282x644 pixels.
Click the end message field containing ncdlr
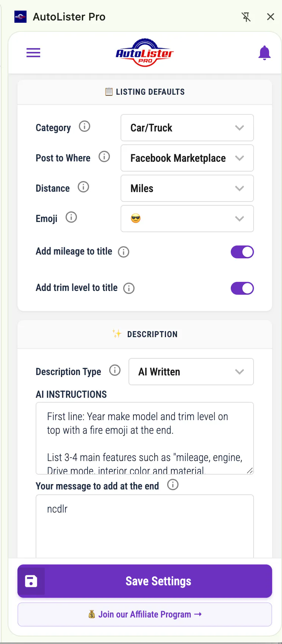145,526
